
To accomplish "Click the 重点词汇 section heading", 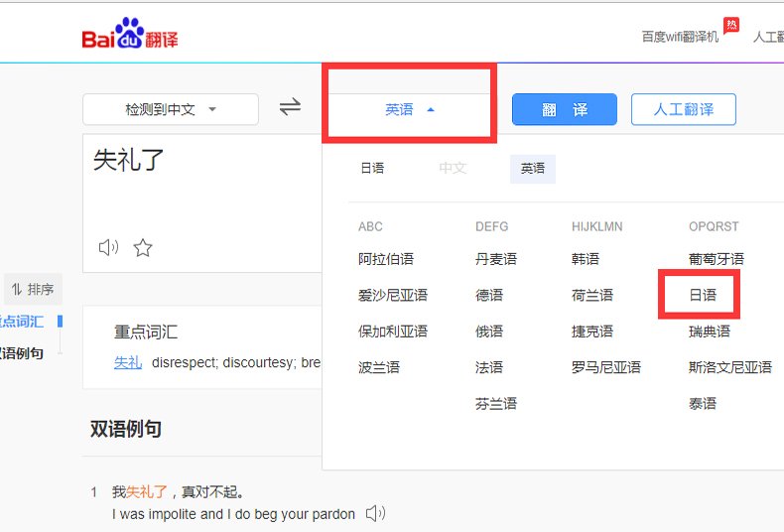I will [x=146, y=332].
